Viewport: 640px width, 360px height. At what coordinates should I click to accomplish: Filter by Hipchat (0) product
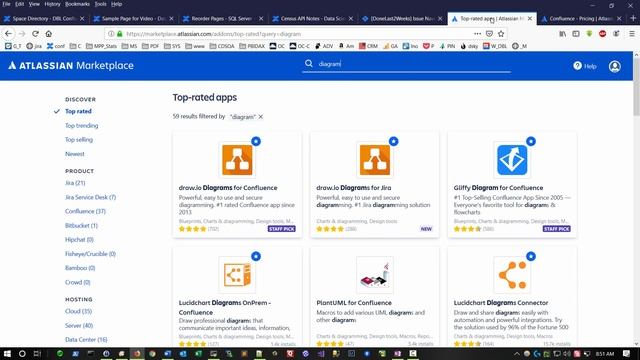pyautogui.click(x=79, y=240)
